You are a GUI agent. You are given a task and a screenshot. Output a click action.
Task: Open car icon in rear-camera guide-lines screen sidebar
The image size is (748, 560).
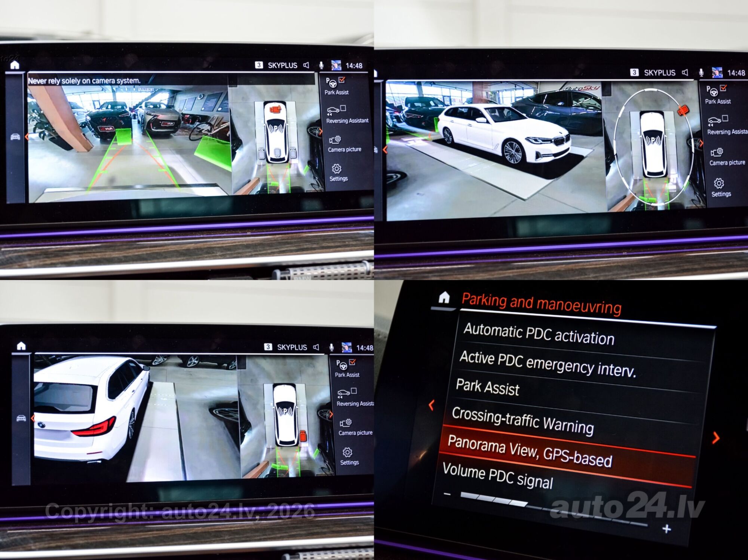tap(15, 137)
